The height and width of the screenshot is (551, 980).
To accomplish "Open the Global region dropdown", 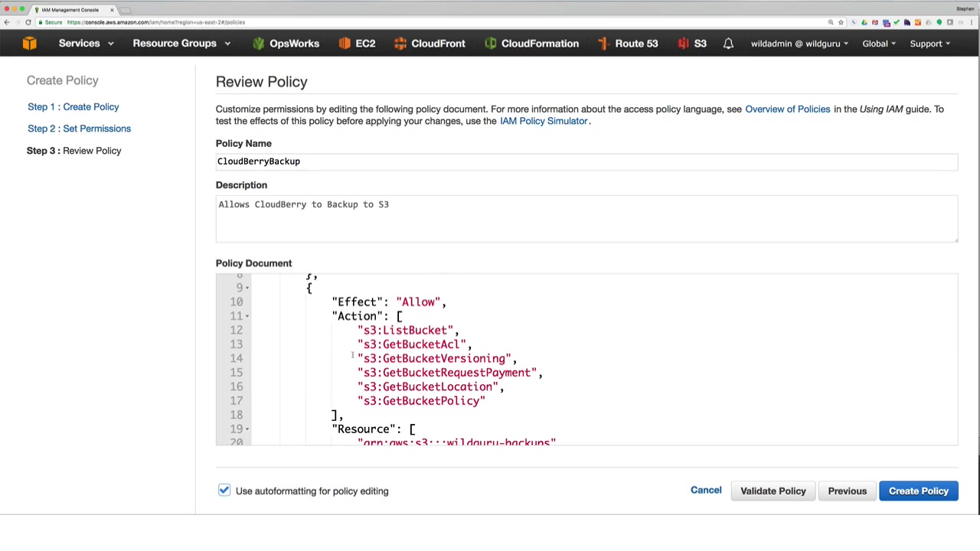I will tap(879, 44).
